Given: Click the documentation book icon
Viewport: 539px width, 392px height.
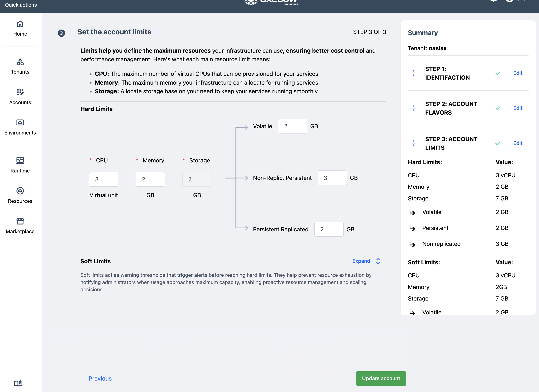Looking at the screenshot, I should tap(18, 383).
